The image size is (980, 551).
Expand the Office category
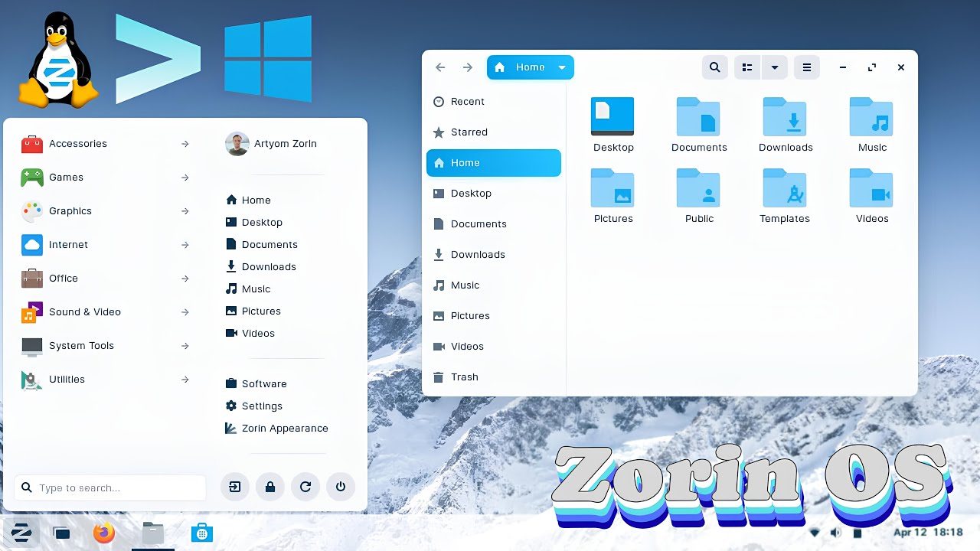point(106,278)
